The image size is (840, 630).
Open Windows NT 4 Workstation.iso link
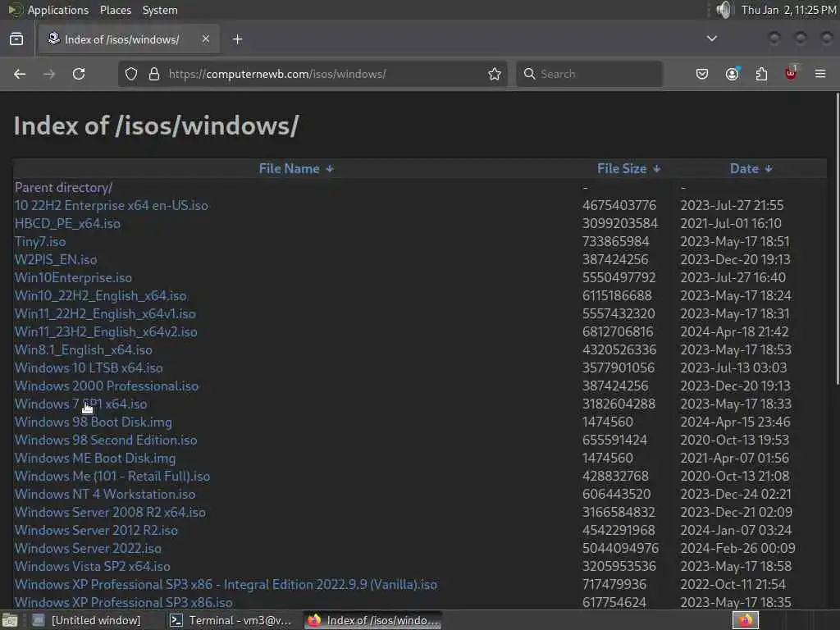105,494
